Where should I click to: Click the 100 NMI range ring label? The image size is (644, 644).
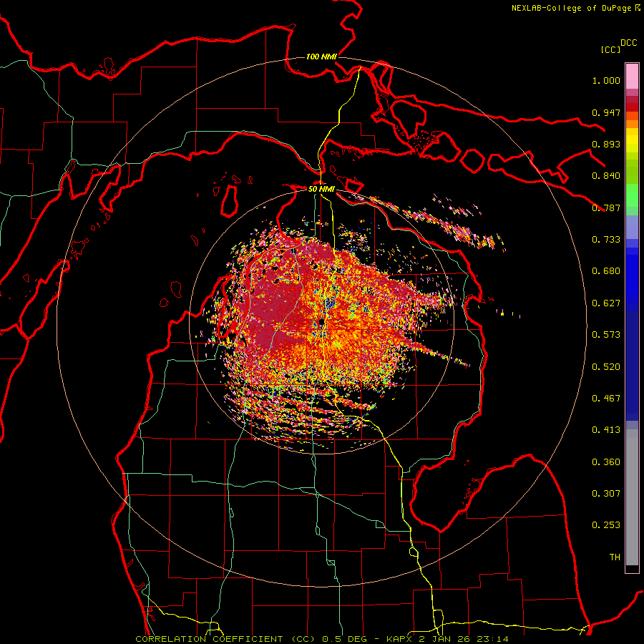tap(321, 57)
